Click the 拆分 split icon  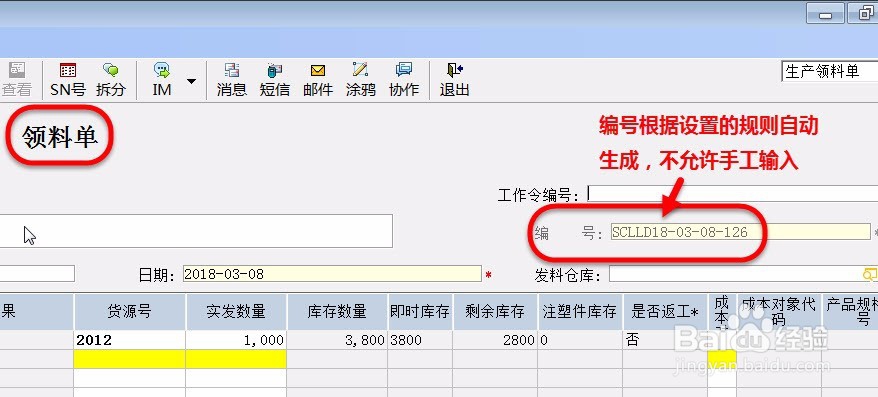(x=110, y=80)
